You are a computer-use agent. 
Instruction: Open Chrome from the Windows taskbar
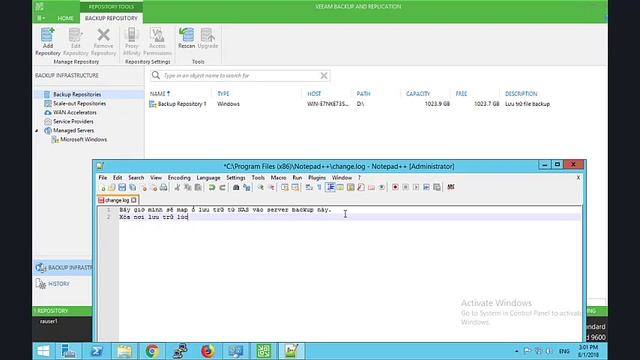coord(152,351)
